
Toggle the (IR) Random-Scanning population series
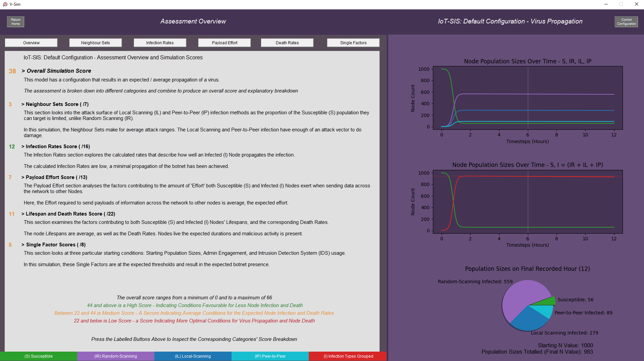click(115, 356)
